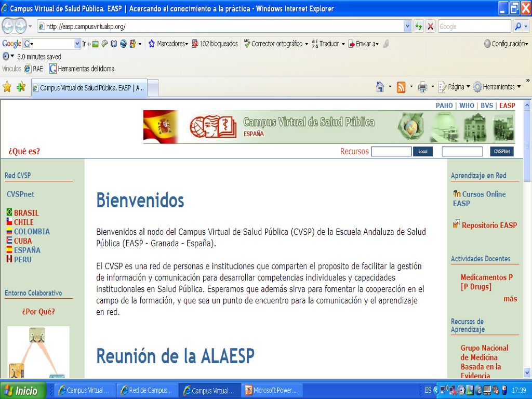Click the orange RSS feeds icon
The width and height of the screenshot is (532, 399).
click(x=401, y=87)
